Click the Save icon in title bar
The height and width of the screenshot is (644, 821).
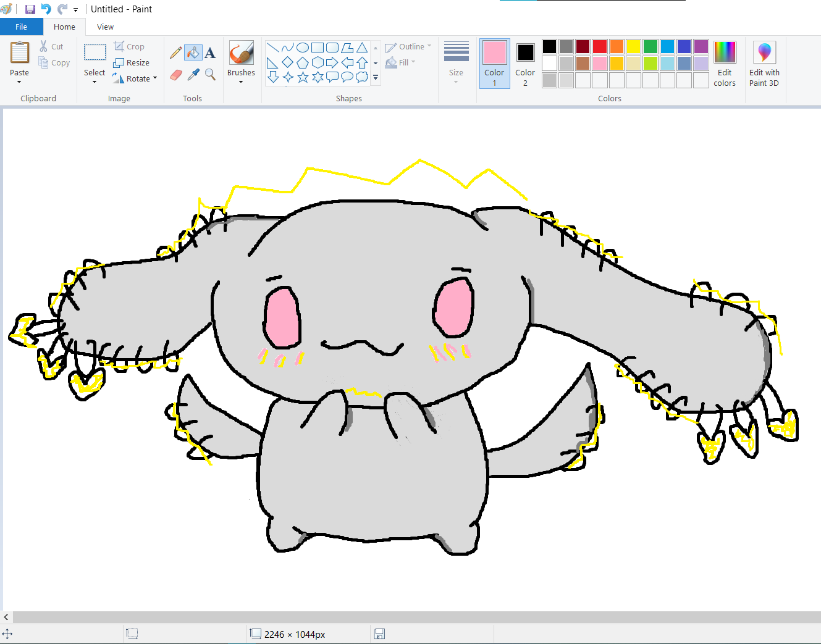30,9
